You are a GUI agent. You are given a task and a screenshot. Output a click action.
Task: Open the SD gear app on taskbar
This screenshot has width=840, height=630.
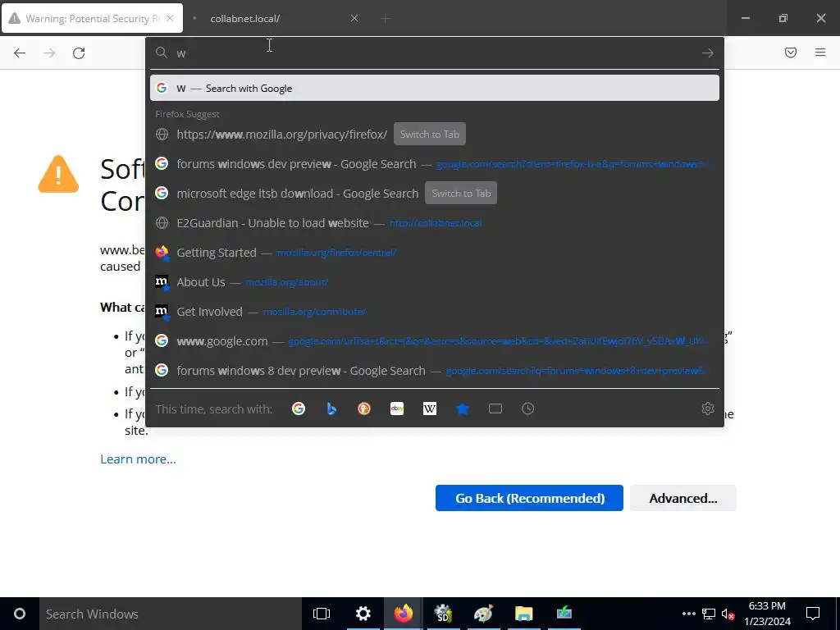point(444,614)
